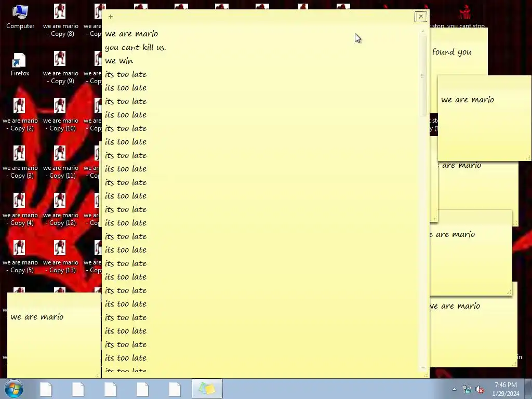Show hidden tray icons arrow
This screenshot has width=532, height=399.
click(454, 389)
